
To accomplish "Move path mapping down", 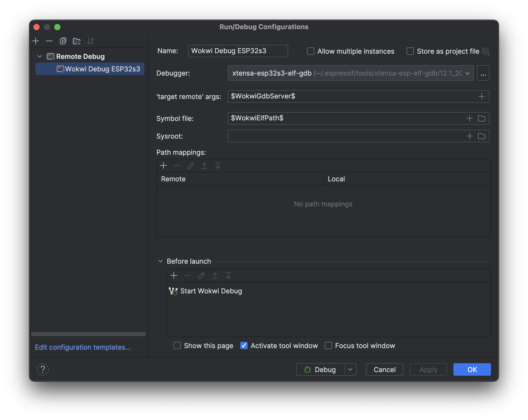I will click(x=218, y=165).
